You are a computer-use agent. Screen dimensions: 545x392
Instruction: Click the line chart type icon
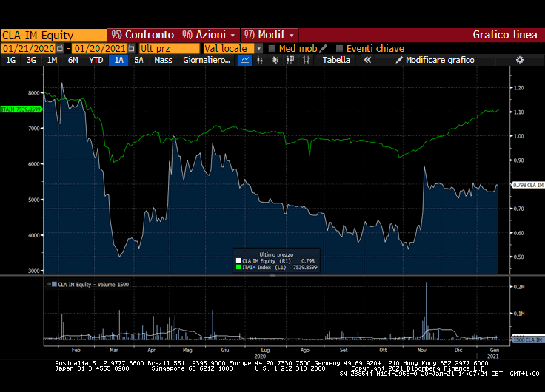[245, 60]
